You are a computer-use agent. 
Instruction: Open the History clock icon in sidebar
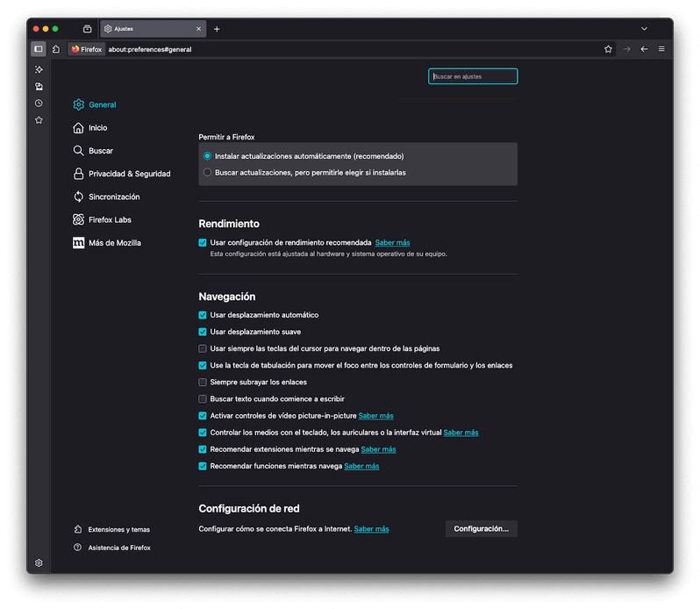(39, 104)
